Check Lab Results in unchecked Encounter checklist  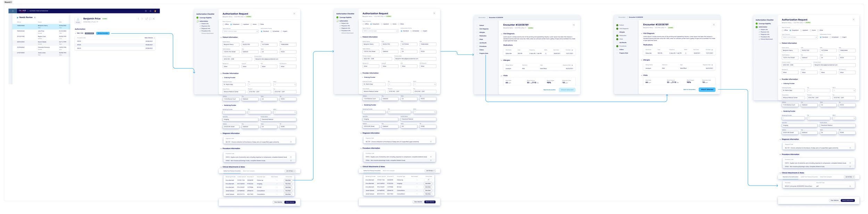pos(478,43)
